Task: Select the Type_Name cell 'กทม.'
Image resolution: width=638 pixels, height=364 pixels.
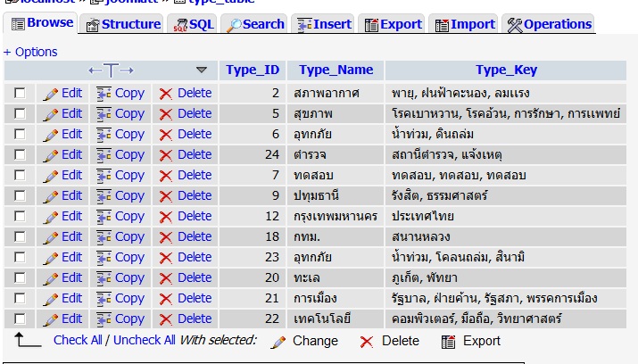Action: [336, 236]
